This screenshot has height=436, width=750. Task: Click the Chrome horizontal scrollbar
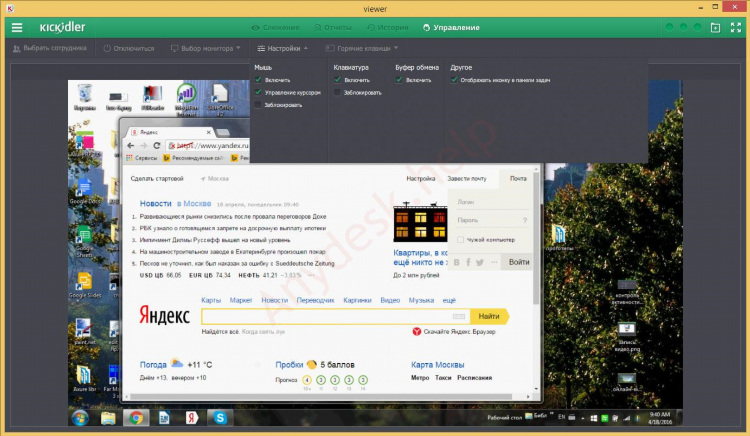pos(321,397)
